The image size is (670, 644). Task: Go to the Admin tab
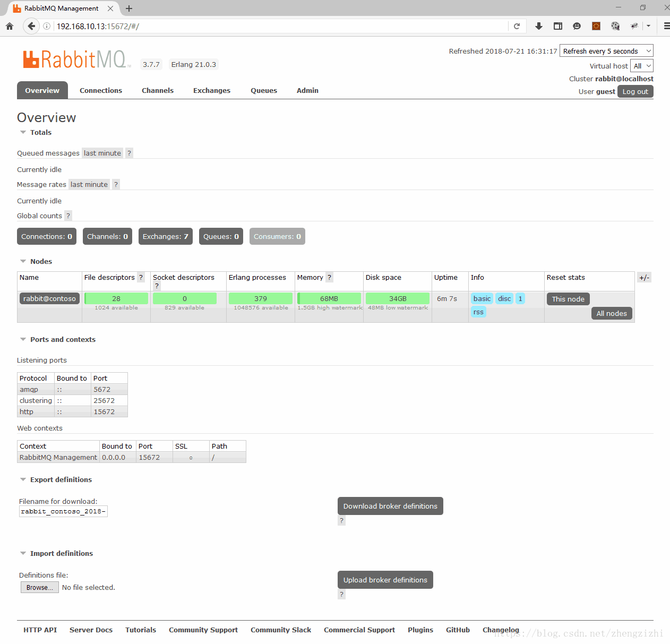click(307, 90)
